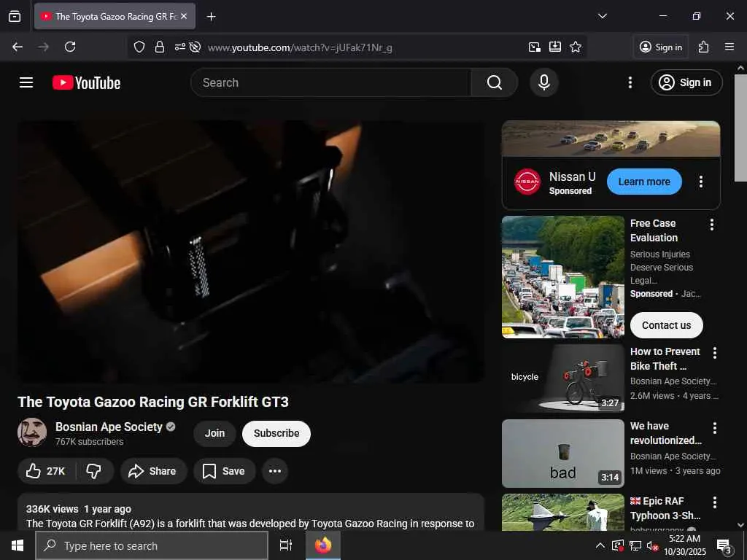Go to YouTube home via logo
The width and height of the screenshot is (747, 560).
click(86, 82)
